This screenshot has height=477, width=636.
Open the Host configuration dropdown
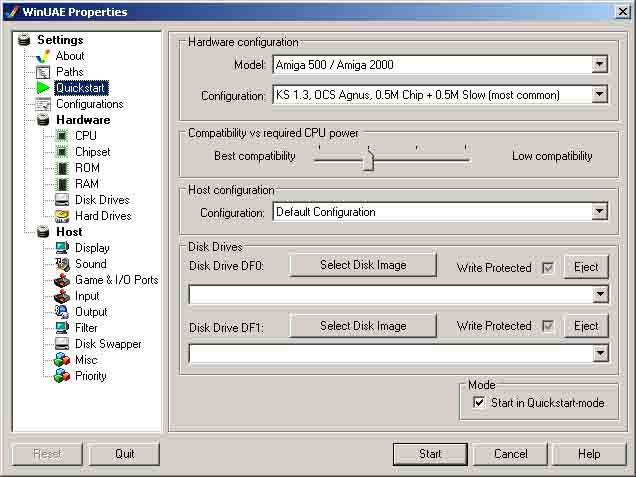599,211
